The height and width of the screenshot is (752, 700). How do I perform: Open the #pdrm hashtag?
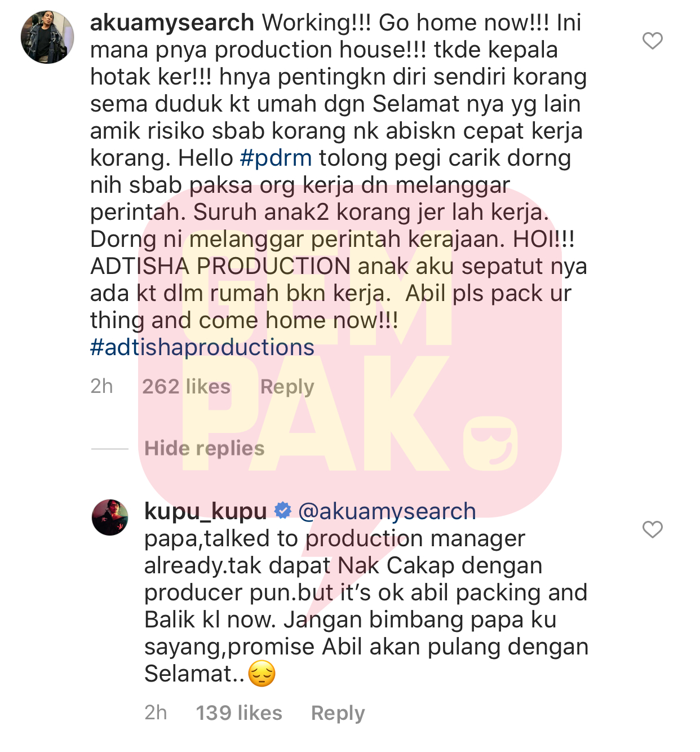coord(276,158)
